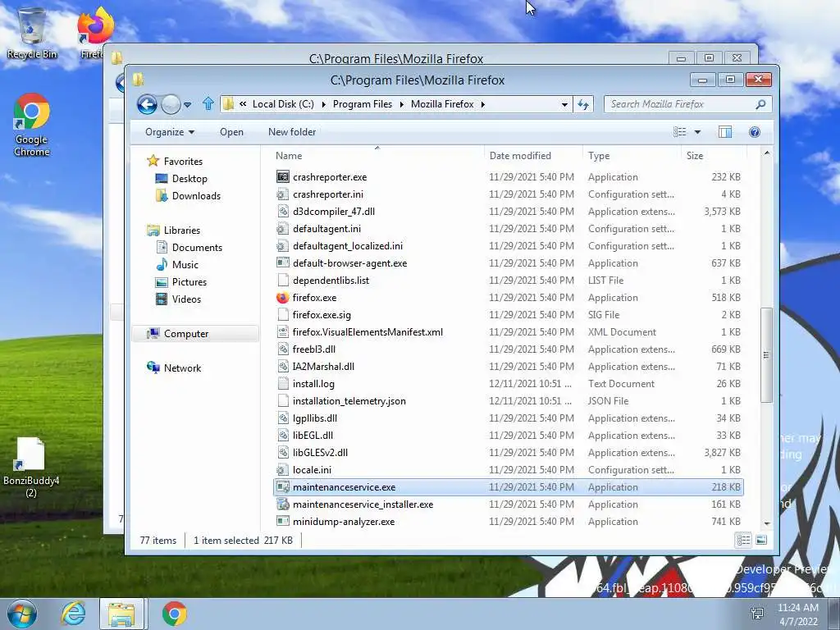
Task: Select default-browser-agent.exe file icon
Action: 282,262
